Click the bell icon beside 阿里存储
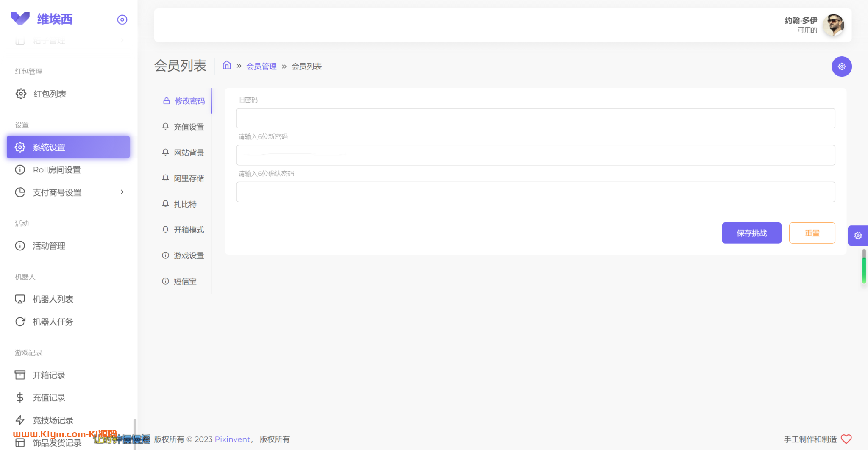 pos(166,178)
